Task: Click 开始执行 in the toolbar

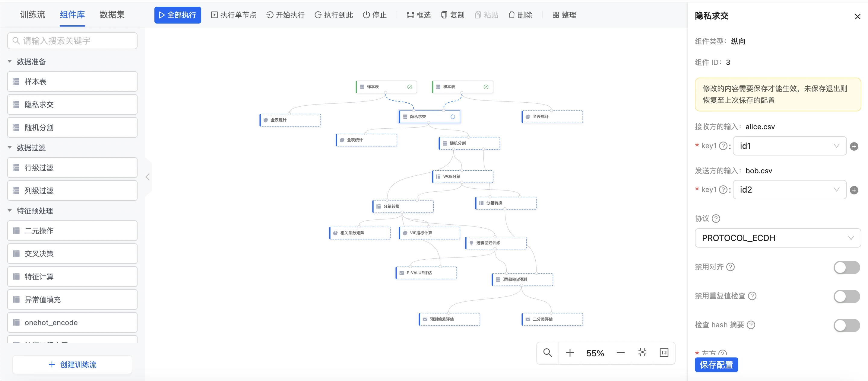Action: 285,15
